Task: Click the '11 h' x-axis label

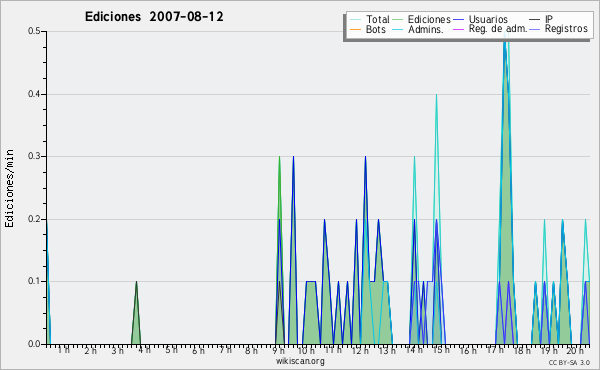Action: pyautogui.click(x=333, y=350)
